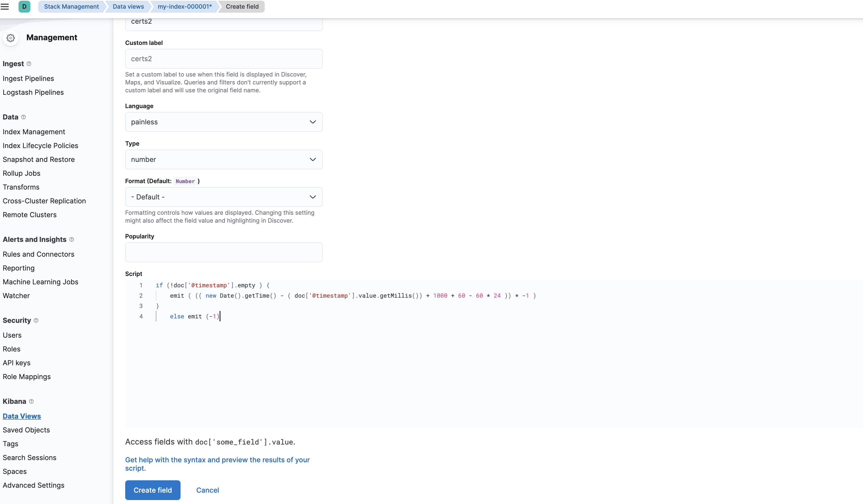
Task: Open Ingest Pipelines in sidebar
Action: click(x=28, y=79)
